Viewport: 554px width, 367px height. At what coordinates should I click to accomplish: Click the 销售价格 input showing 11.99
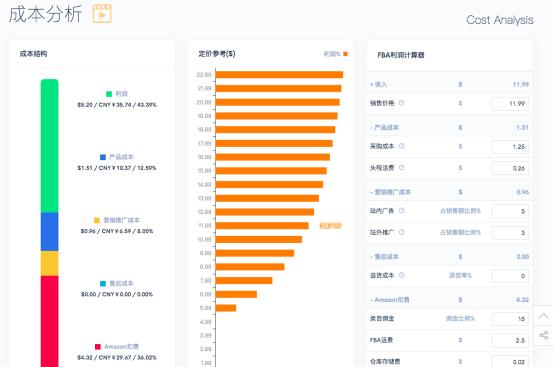pos(510,103)
